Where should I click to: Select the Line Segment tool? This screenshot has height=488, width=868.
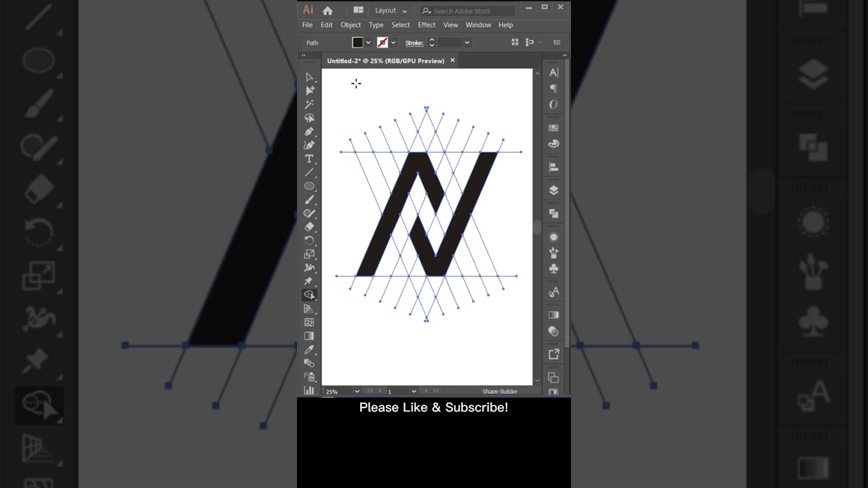(309, 172)
